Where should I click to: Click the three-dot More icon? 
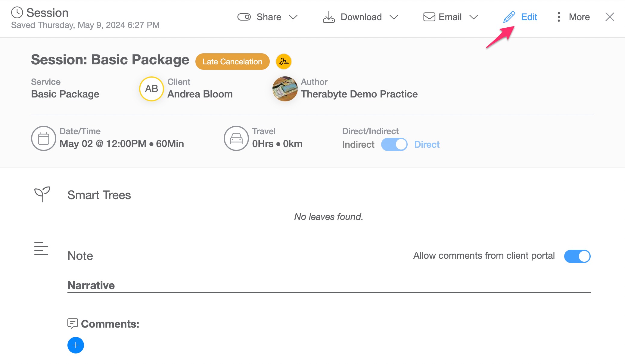[559, 17]
